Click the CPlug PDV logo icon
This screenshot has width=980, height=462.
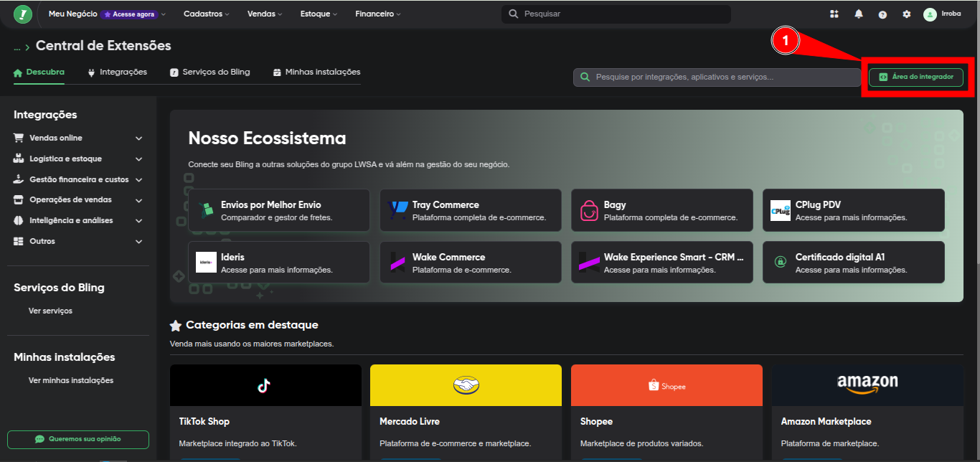[x=781, y=210]
